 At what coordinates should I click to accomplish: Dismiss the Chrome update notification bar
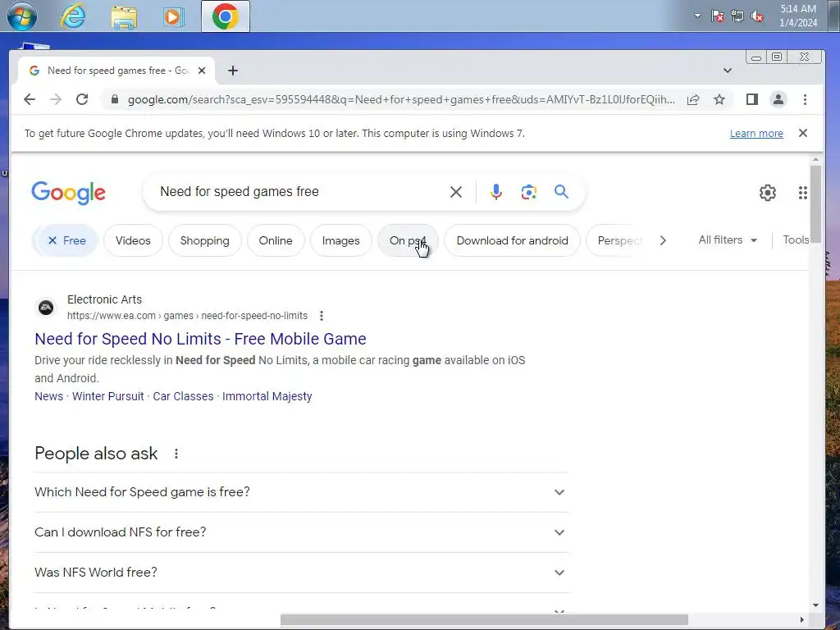click(x=802, y=133)
